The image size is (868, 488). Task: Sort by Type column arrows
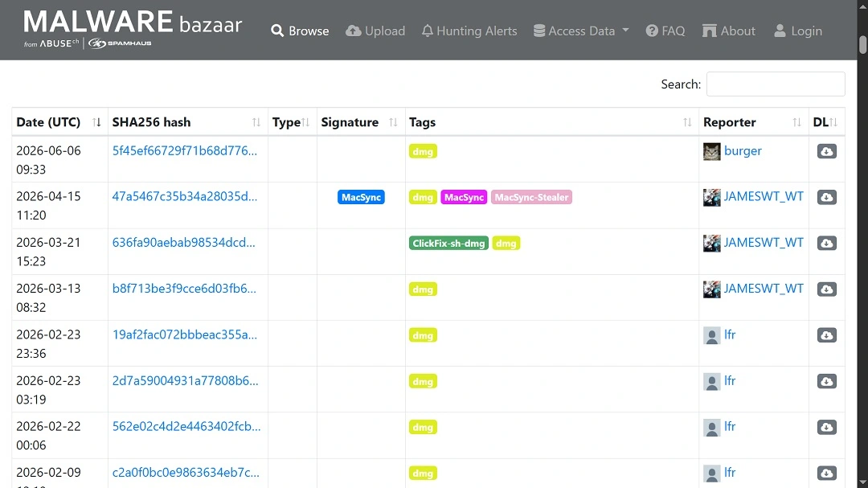coord(305,122)
